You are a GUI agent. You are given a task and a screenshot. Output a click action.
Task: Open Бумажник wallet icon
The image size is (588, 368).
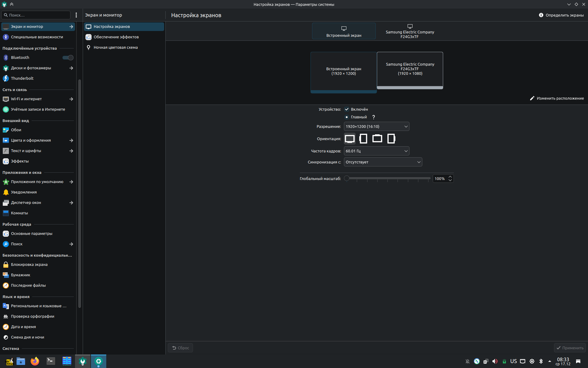pyautogui.click(x=6, y=275)
